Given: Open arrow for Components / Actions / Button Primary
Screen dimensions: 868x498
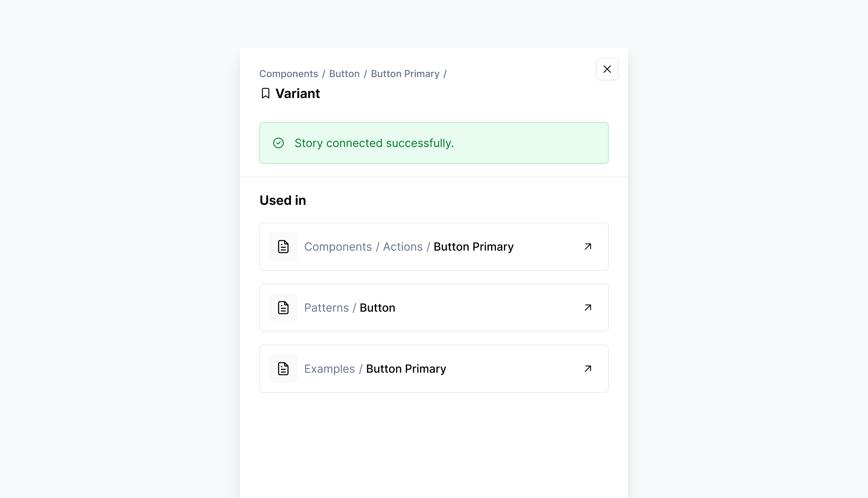Looking at the screenshot, I should point(588,247).
